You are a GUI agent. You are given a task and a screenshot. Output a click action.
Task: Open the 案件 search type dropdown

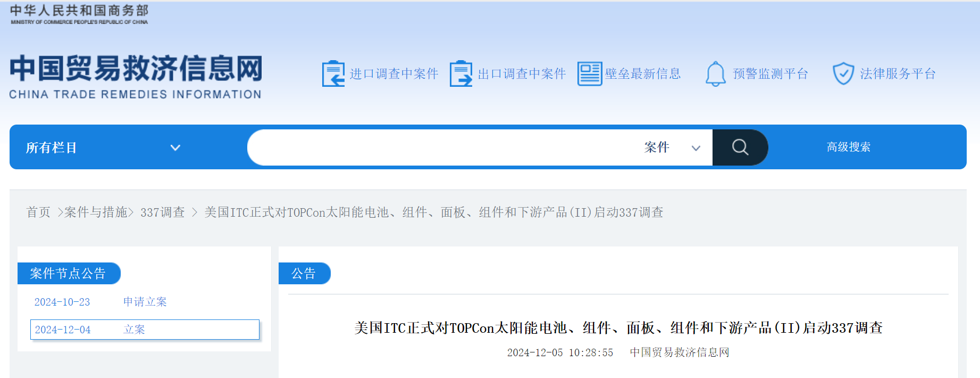pos(672,147)
